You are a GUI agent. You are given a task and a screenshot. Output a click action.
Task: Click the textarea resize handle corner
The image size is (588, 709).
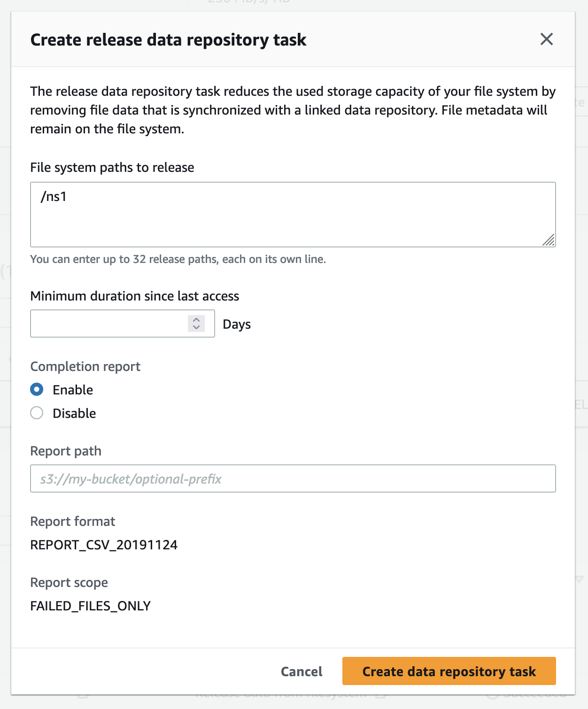pos(549,240)
